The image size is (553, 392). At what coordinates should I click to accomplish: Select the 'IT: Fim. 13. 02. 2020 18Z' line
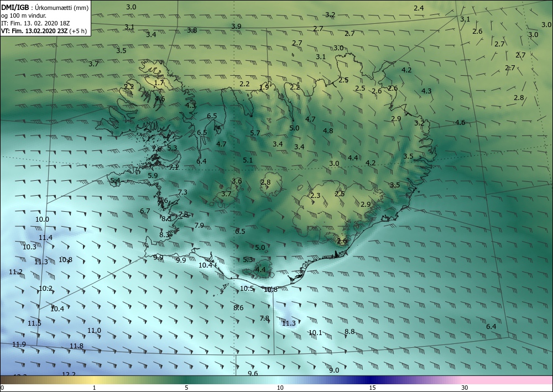point(35,23)
